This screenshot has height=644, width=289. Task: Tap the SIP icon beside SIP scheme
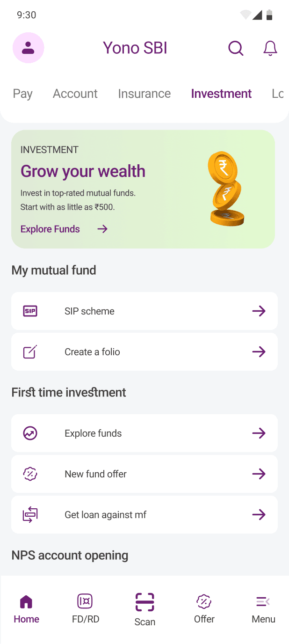pos(30,311)
